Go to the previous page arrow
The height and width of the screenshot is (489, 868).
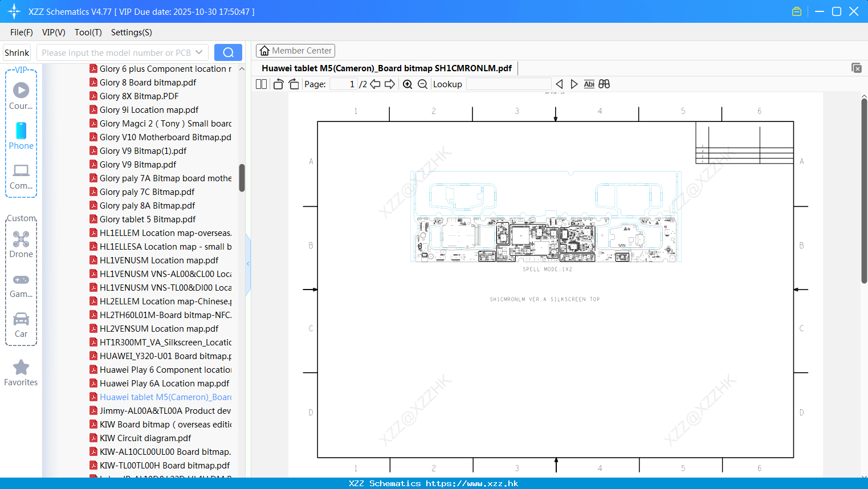pyautogui.click(x=375, y=84)
